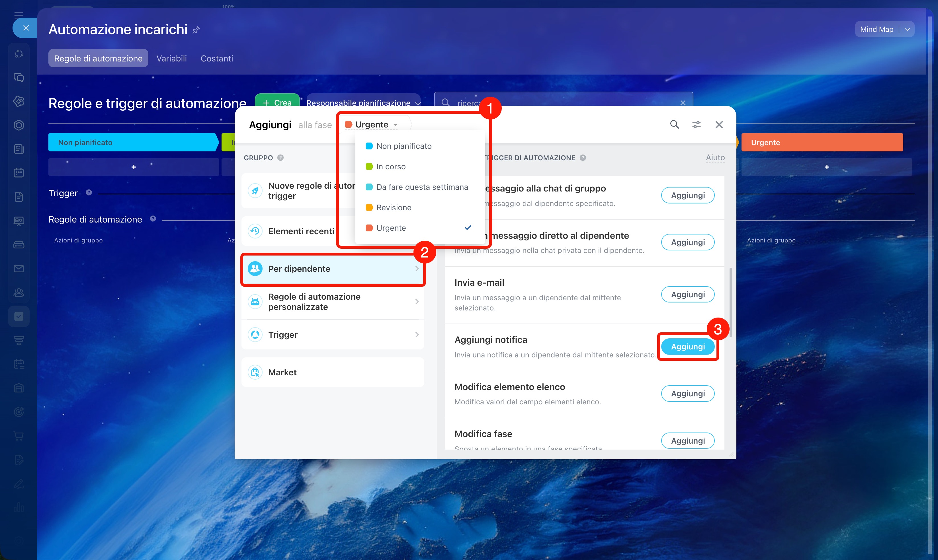Choose Non pianificato from stage list
This screenshot has width=938, height=560.
(420, 146)
